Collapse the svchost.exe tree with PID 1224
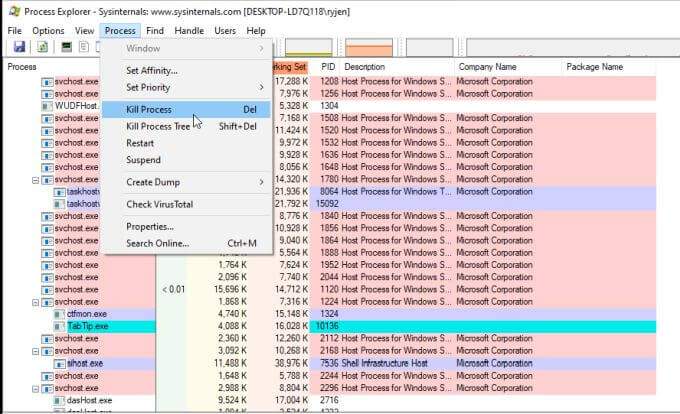Viewport: 680px width, 414px height. pyautogui.click(x=36, y=302)
